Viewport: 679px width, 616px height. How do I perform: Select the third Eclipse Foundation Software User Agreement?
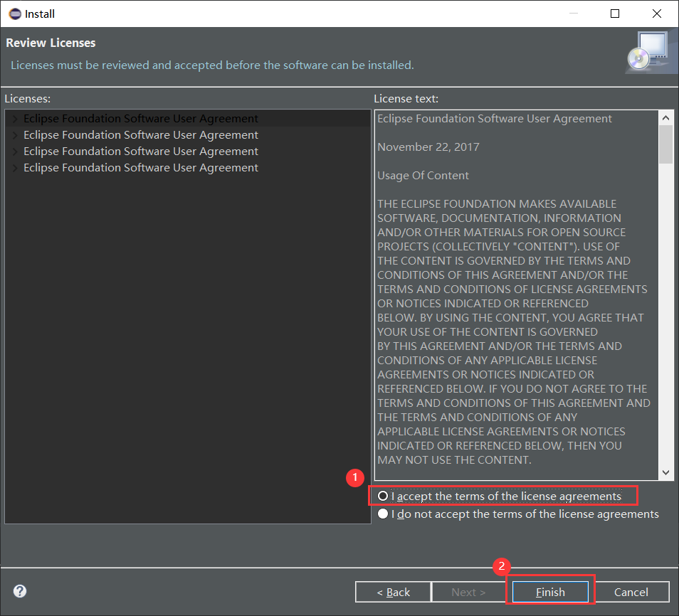(141, 152)
